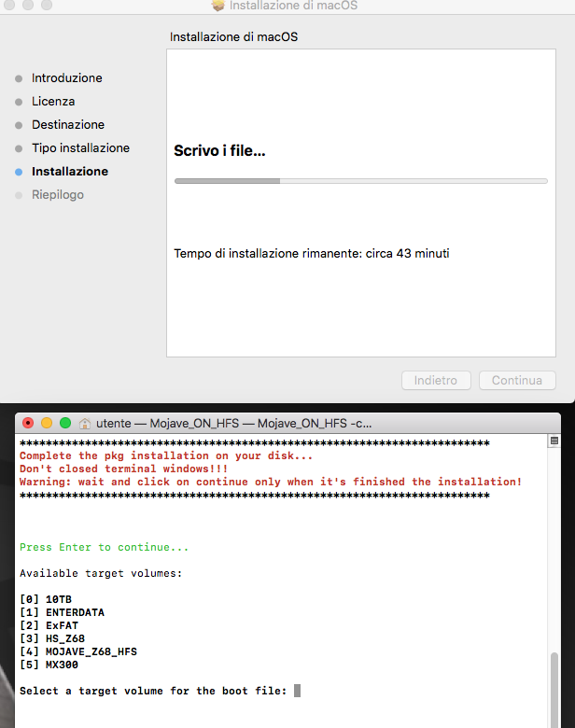Select the Licenza step in the sidebar
The height and width of the screenshot is (728, 575).
point(53,101)
